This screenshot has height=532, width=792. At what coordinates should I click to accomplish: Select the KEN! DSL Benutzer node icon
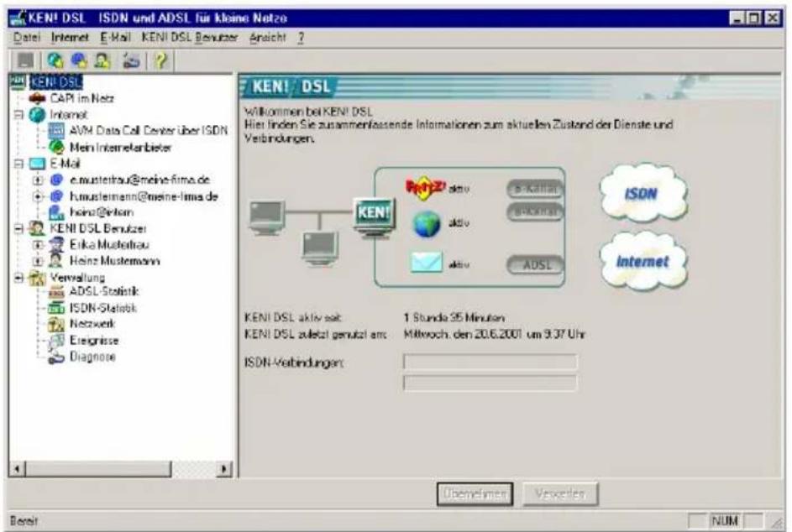point(37,228)
